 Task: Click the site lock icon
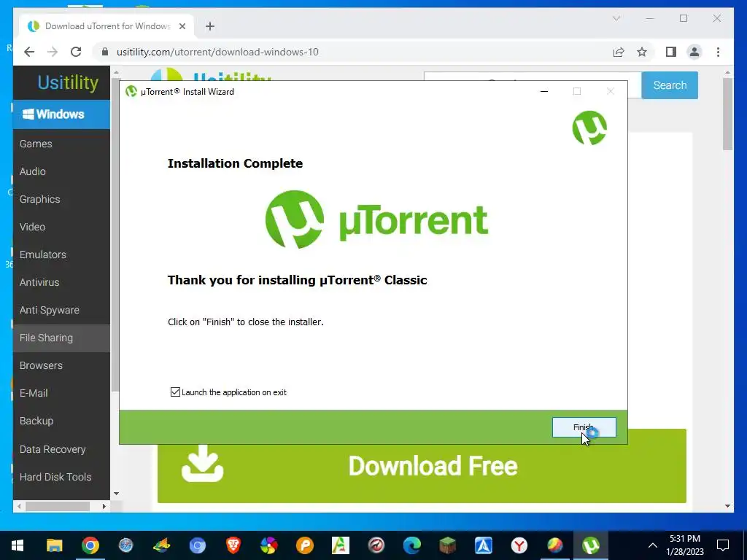(105, 52)
